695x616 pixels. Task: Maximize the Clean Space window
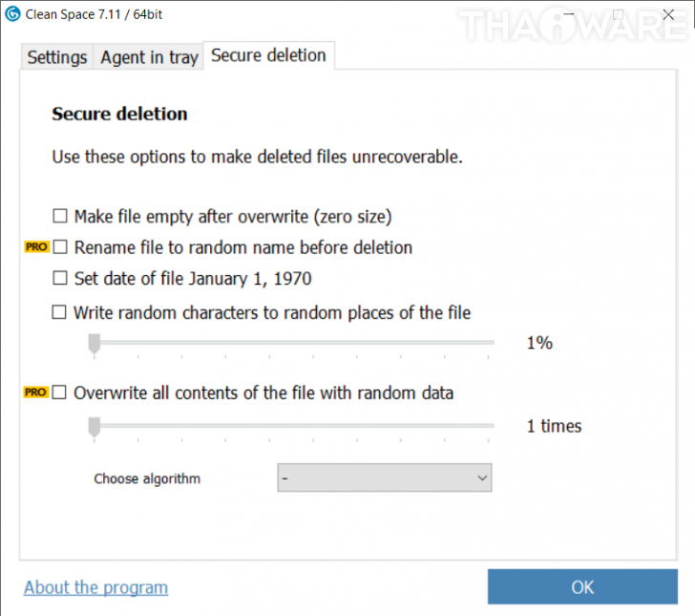pos(618,14)
